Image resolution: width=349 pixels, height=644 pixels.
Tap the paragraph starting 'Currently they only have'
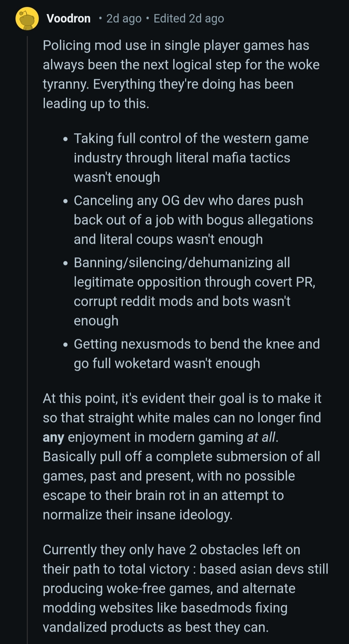185,588
